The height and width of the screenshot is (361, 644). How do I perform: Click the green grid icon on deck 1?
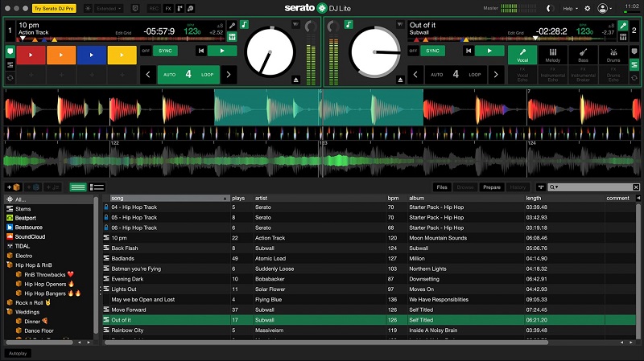(232, 37)
